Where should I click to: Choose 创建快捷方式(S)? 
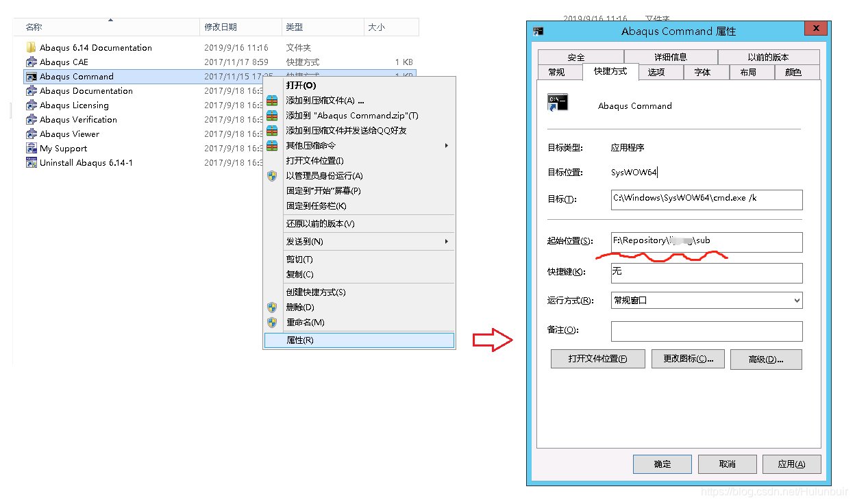point(359,292)
